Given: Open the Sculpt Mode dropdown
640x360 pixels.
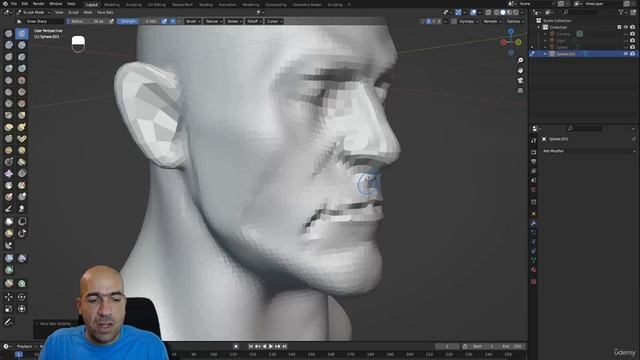Looking at the screenshot, I should click(33, 13).
